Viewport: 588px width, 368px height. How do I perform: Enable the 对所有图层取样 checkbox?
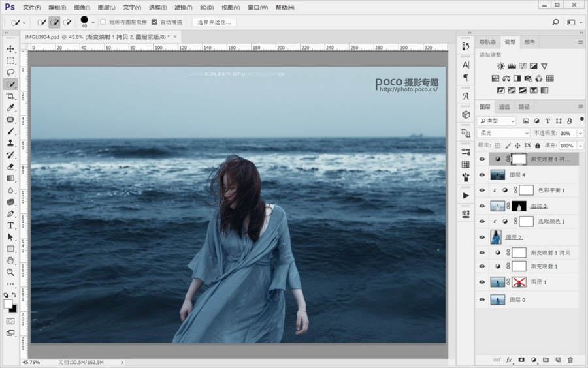(x=103, y=22)
